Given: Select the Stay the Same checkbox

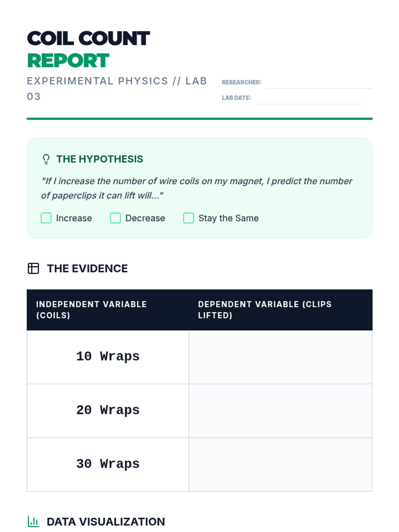Looking at the screenshot, I should pyautogui.click(x=189, y=218).
